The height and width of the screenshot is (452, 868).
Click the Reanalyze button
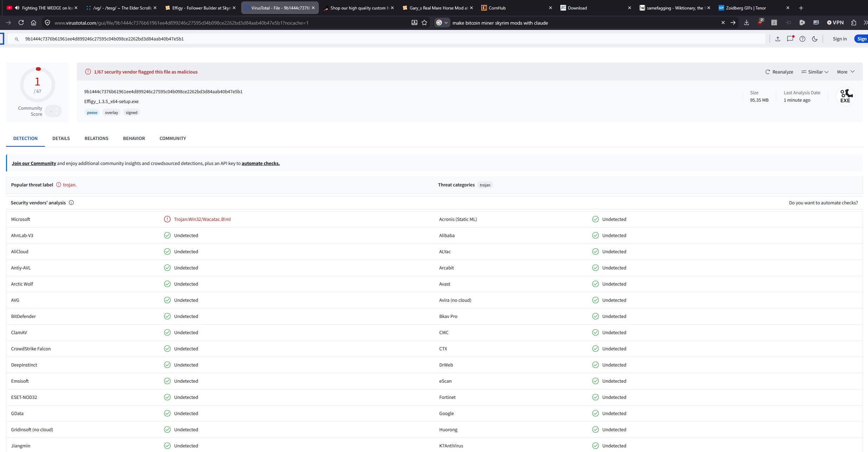coord(779,72)
